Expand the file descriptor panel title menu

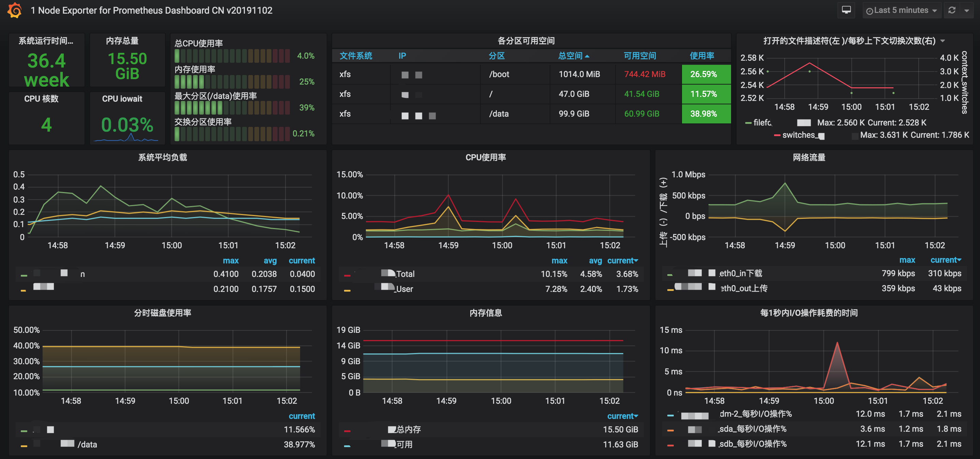click(943, 41)
